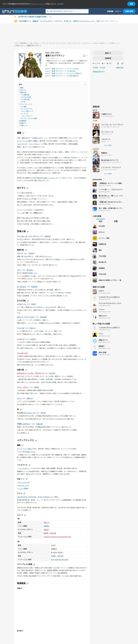The height and width of the screenshot is (644, 138).
Task: Open the プライバシーポリシー link in banner
Action: [38, 4]
